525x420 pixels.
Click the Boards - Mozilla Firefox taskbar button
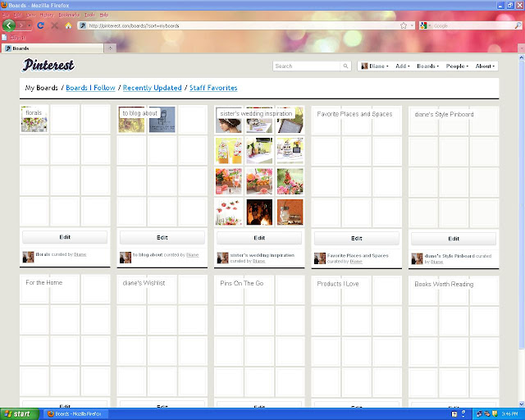click(x=76, y=414)
